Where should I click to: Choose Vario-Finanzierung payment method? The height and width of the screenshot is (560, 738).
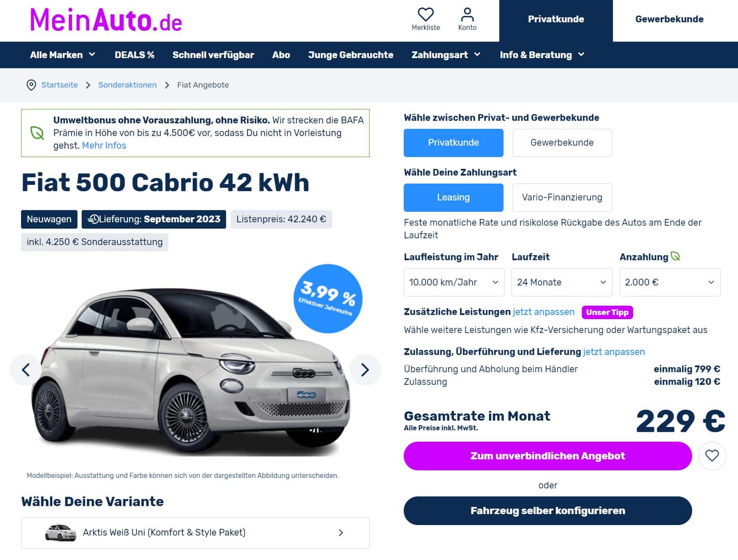[x=562, y=197]
